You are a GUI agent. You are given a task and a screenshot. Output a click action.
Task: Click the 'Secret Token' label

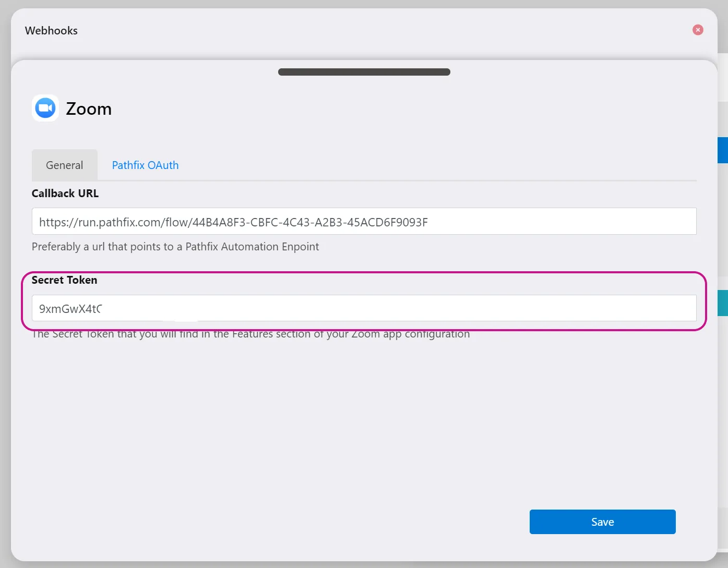pyautogui.click(x=64, y=280)
